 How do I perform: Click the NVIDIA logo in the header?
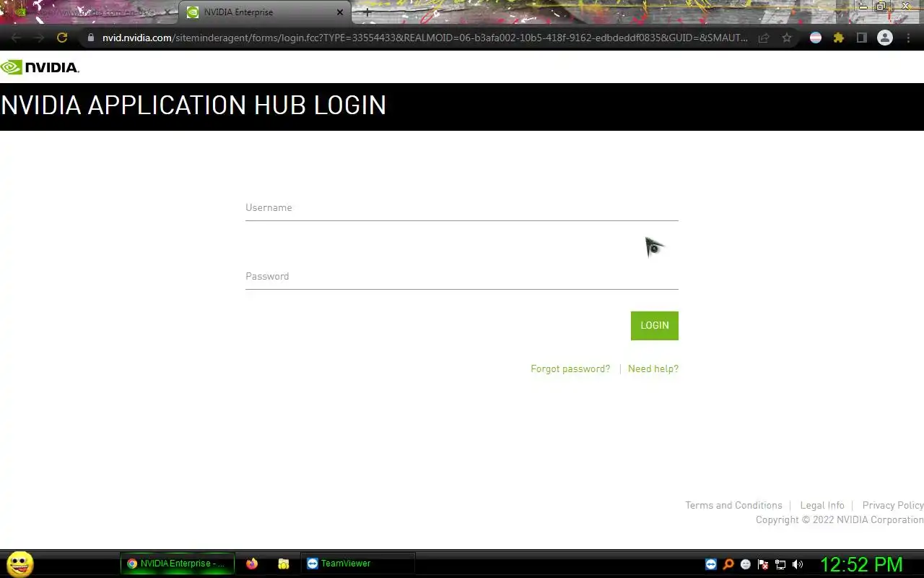click(x=40, y=67)
